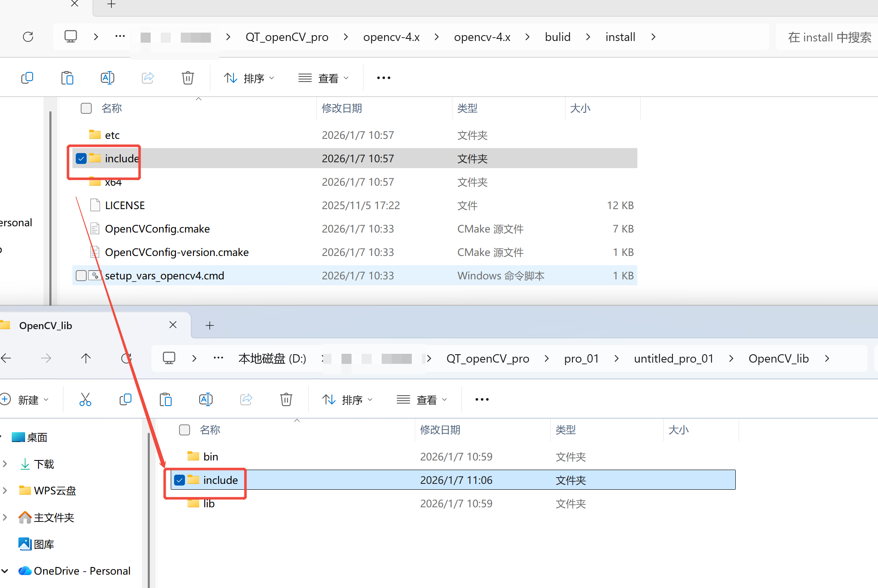This screenshot has height=588, width=878.
Task: Add a new tab next to OpenCV_lib
Action: tap(210, 325)
